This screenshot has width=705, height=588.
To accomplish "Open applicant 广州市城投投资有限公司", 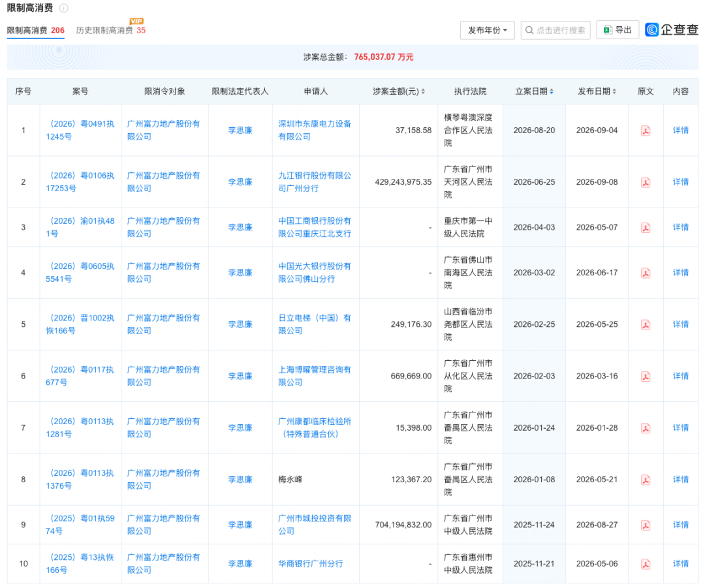I will pos(315,525).
